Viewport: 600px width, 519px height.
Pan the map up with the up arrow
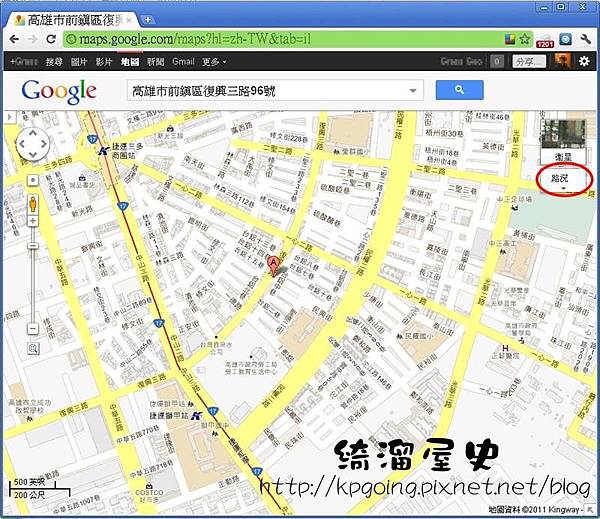click(x=33, y=133)
